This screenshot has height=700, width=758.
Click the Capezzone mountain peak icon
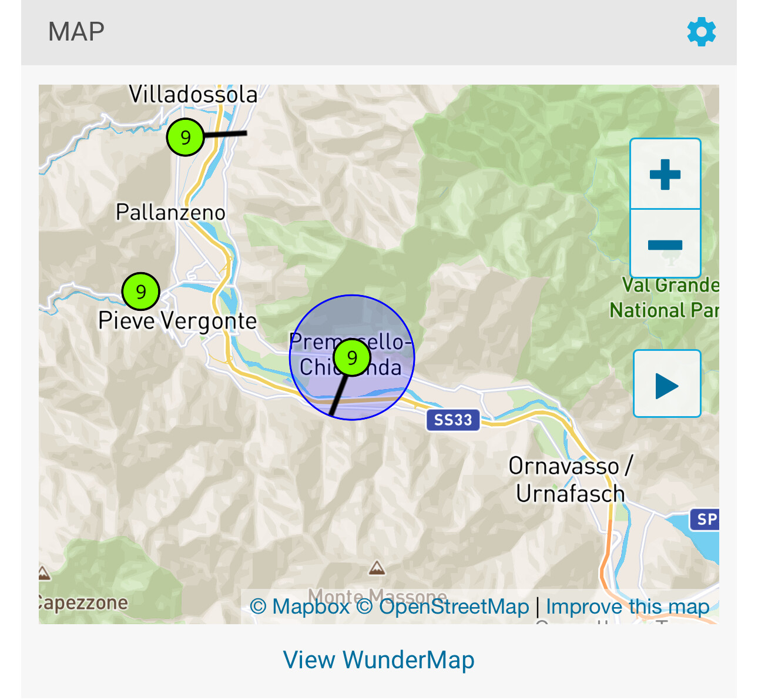43,573
